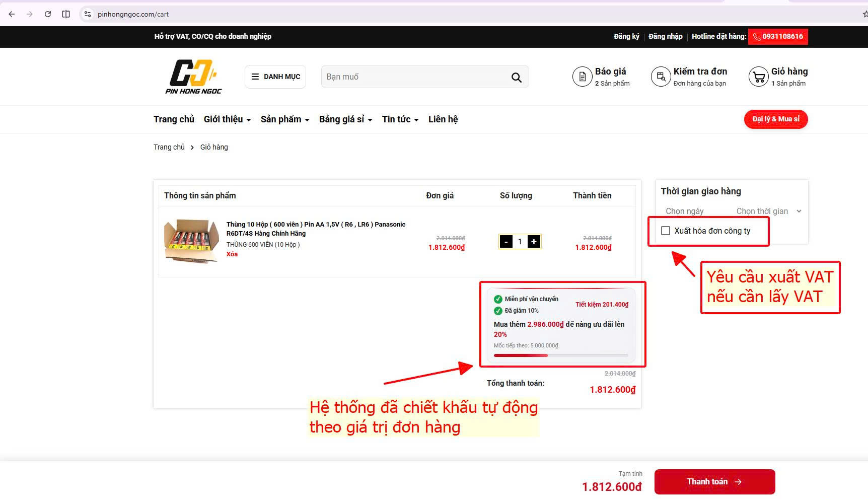Screen dimensions: 868x501
Task: Click the 'Hỗ trợ VAT, CO/CQ cho doanh nghiệp' text
Action: [212, 36]
